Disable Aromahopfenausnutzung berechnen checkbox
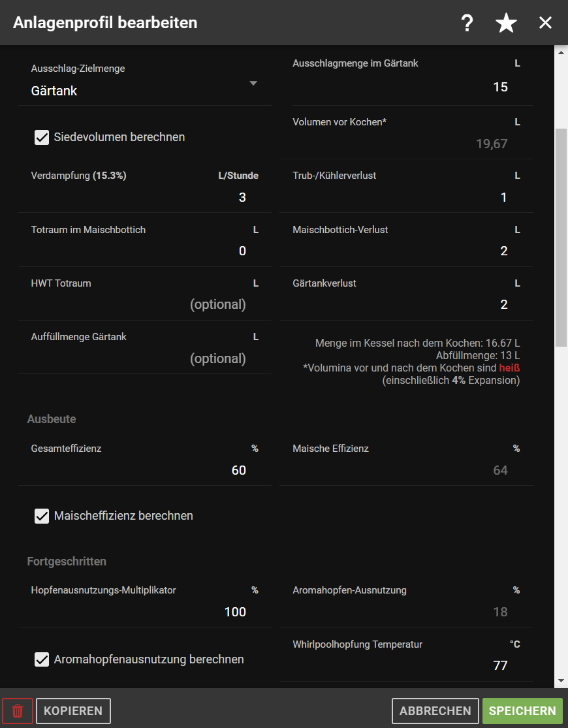 tap(42, 659)
